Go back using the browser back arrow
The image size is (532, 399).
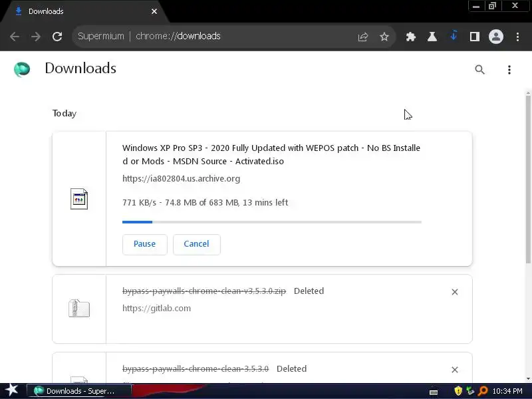15,37
